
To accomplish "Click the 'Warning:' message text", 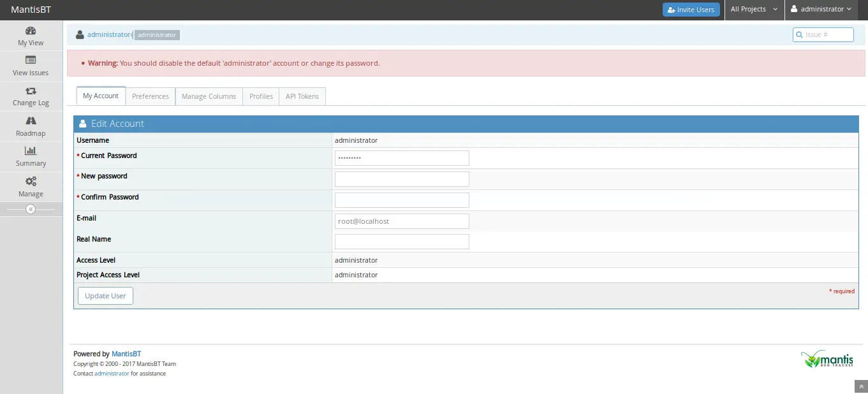I will pyautogui.click(x=103, y=63).
